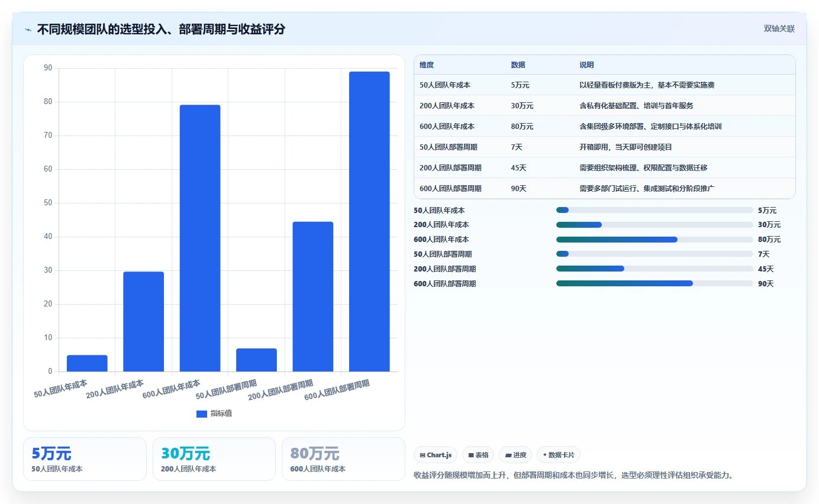Click the 数据卡片 tag

click(559, 455)
